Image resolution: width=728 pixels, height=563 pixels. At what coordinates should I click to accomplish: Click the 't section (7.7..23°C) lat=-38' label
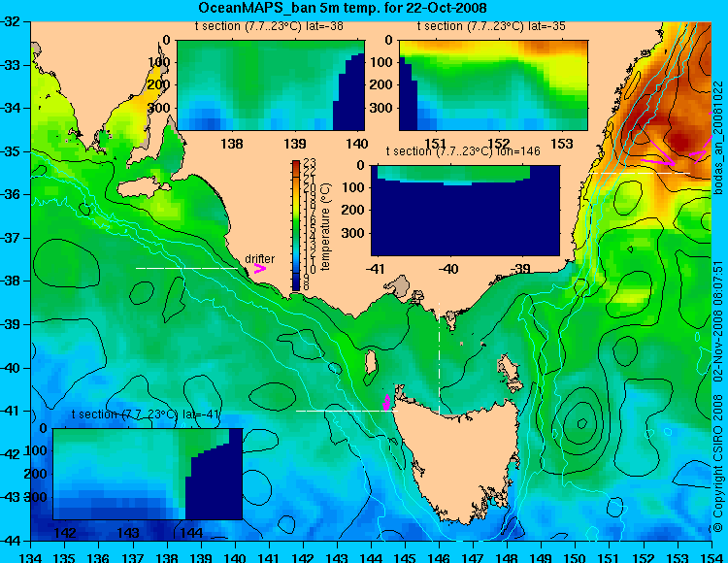click(x=269, y=26)
